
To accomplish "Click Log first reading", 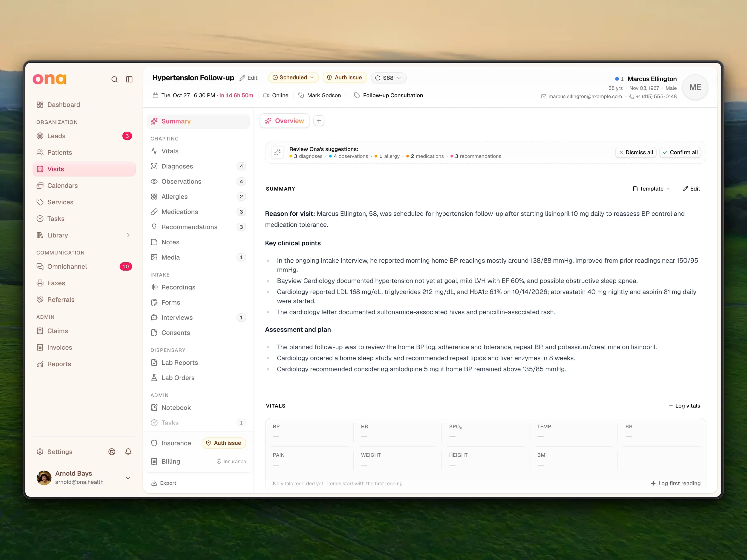I will coord(675,483).
